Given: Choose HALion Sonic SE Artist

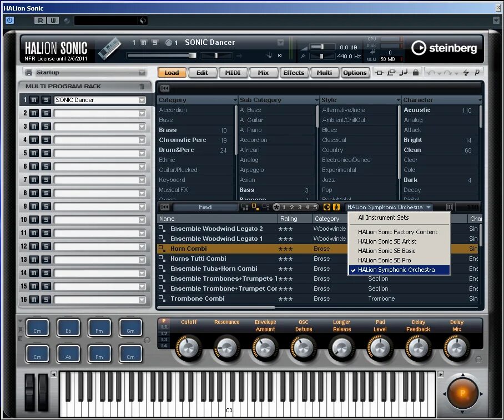Looking at the screenshot, I should pyautogui.click(x=399, y=241).
